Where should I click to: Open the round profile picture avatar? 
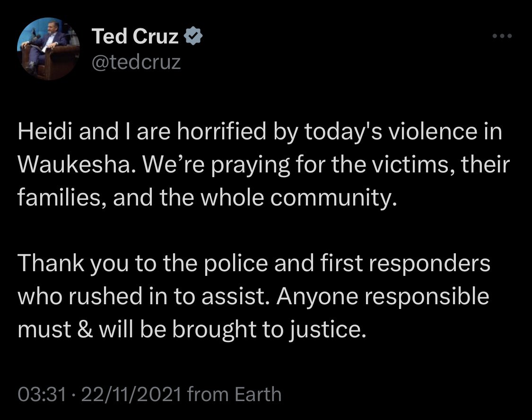(48, 49)
